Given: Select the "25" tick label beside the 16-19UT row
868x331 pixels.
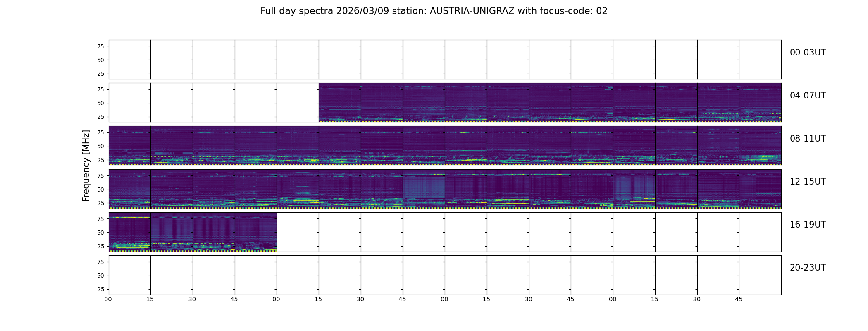Looking at the screenshot, I should point(100,246).
